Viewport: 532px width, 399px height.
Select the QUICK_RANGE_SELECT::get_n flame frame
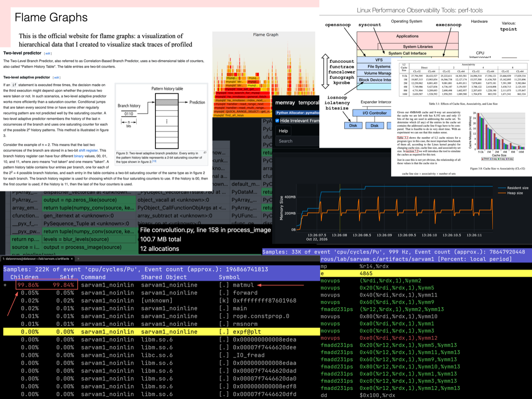[242, 111]
